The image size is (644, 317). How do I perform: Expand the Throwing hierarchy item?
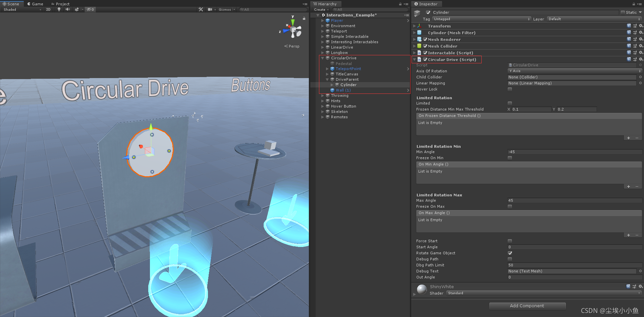tap(323, 96)
